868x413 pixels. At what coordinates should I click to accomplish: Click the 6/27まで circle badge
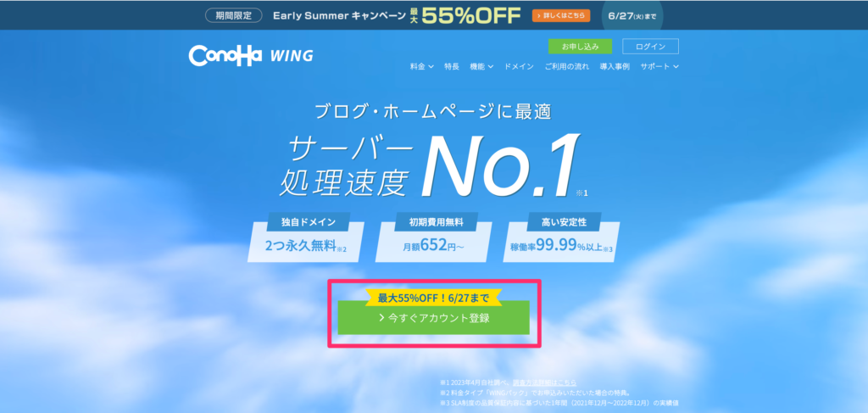[632, 15]
